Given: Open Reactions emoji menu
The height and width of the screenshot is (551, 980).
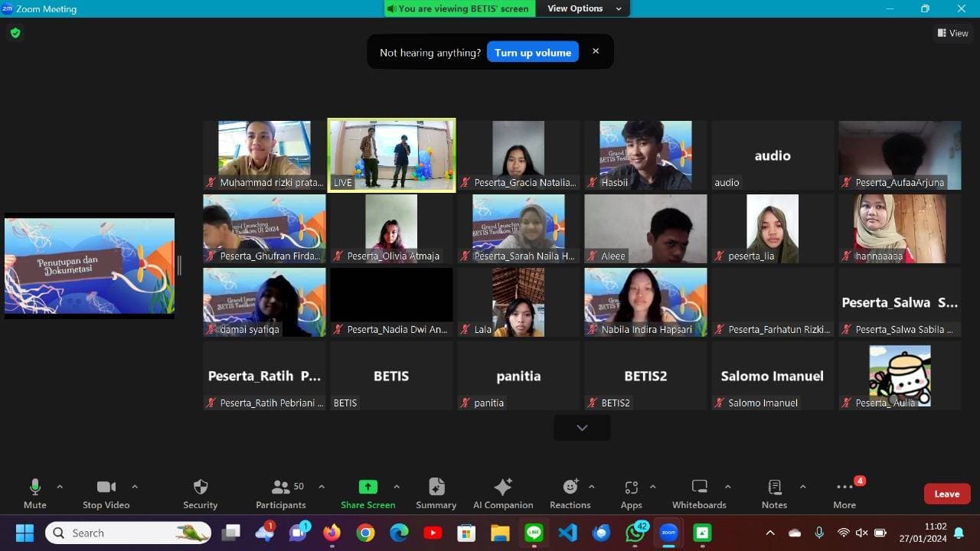Looking at the screenshot, I should tap(570, 494).
